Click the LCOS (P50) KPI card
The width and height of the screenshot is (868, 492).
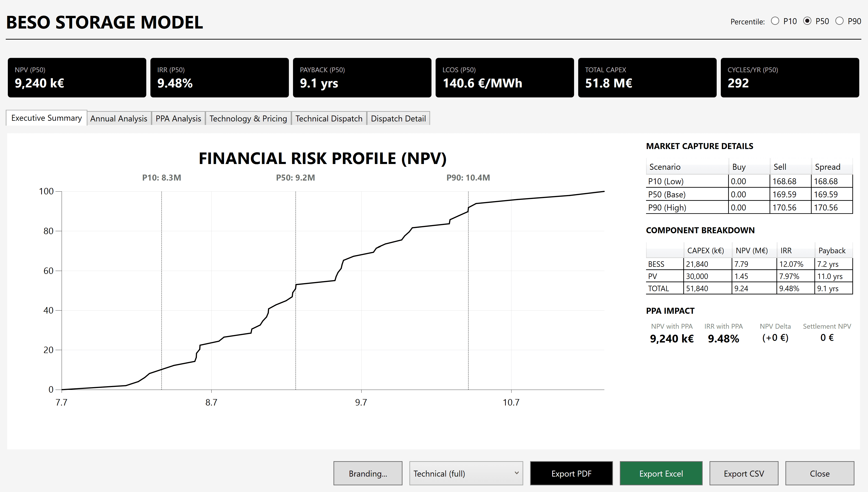(x=504, y=77)
